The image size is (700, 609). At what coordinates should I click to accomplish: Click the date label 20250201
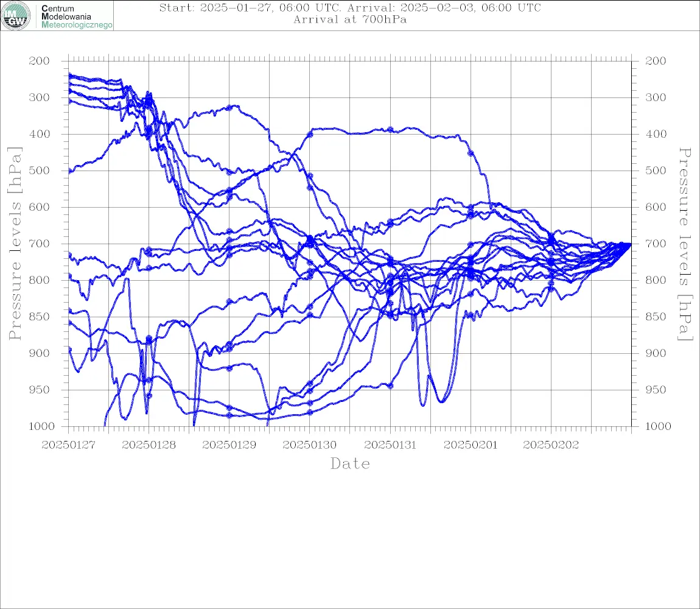(x=471, y=445)
